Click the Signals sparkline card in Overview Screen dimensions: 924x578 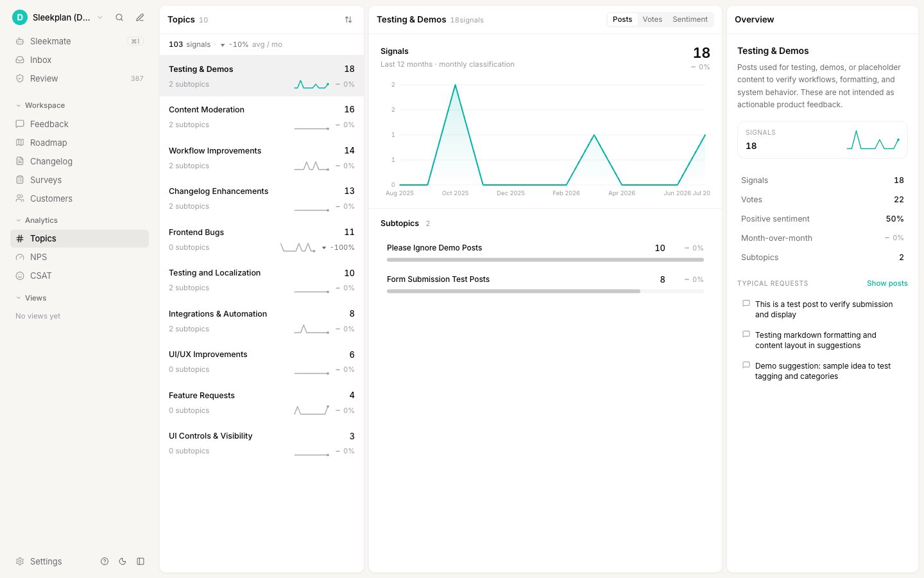[823, 139]
